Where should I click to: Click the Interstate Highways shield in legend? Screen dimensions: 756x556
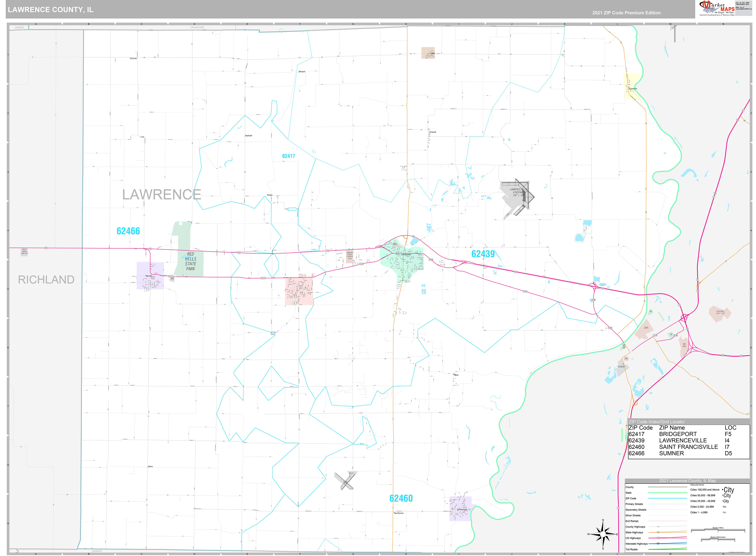pos(658,544)
